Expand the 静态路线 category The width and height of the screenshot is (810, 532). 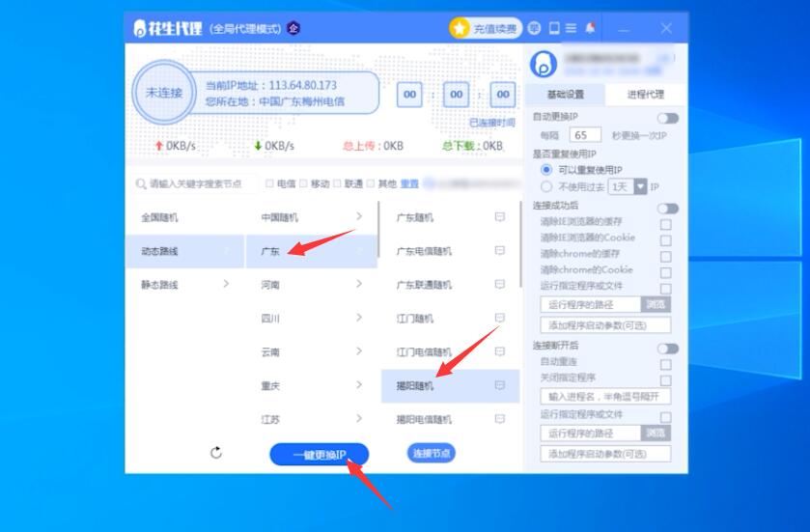[x=183, y=284]
